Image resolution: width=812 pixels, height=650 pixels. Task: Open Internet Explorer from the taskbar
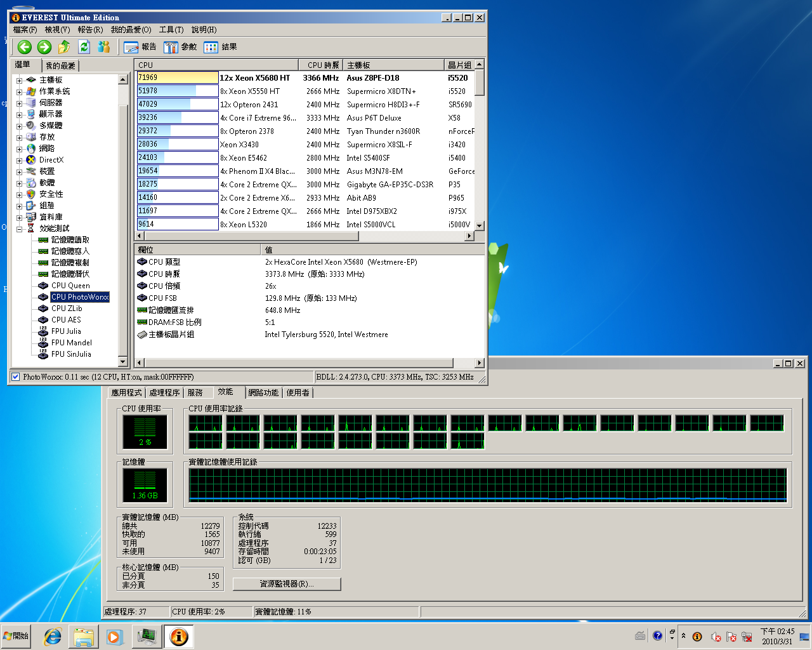[52, 637]
